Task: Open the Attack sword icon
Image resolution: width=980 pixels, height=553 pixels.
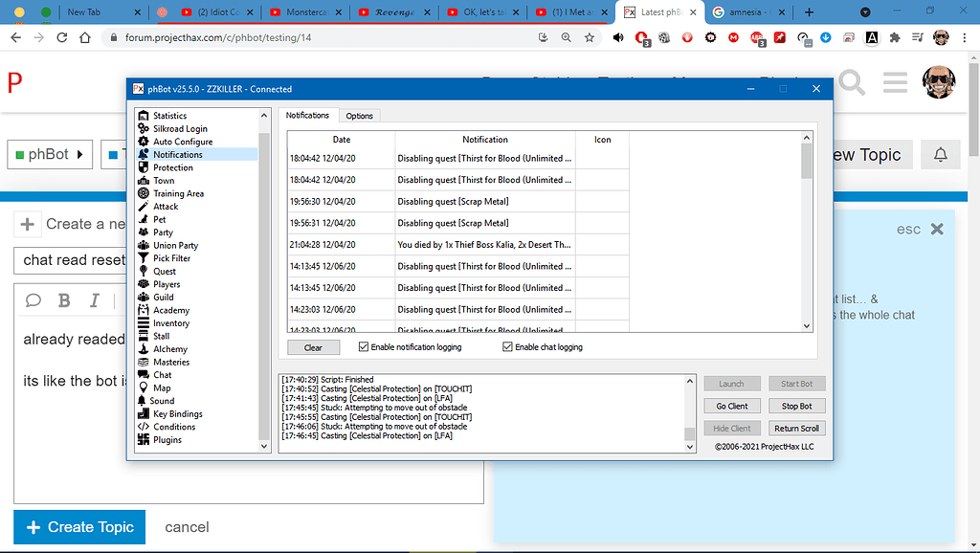Action: pyautogui.click(x=144, y=207)
